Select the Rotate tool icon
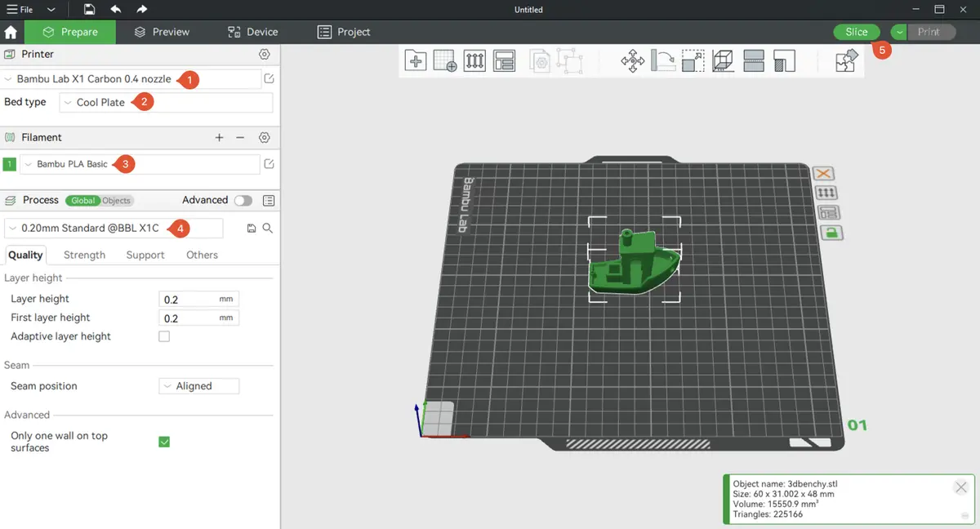This screenshot has width=980, height=529. [x=662, y=61]
